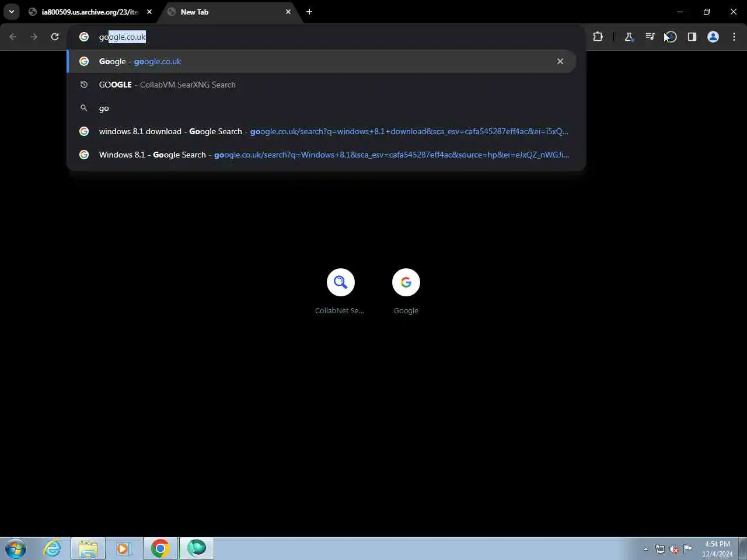Image resolution: width=747 pixels, height=560 pixels.
Task: Open Windows Media Player from taskbar
Action: [x=123, y=548]
